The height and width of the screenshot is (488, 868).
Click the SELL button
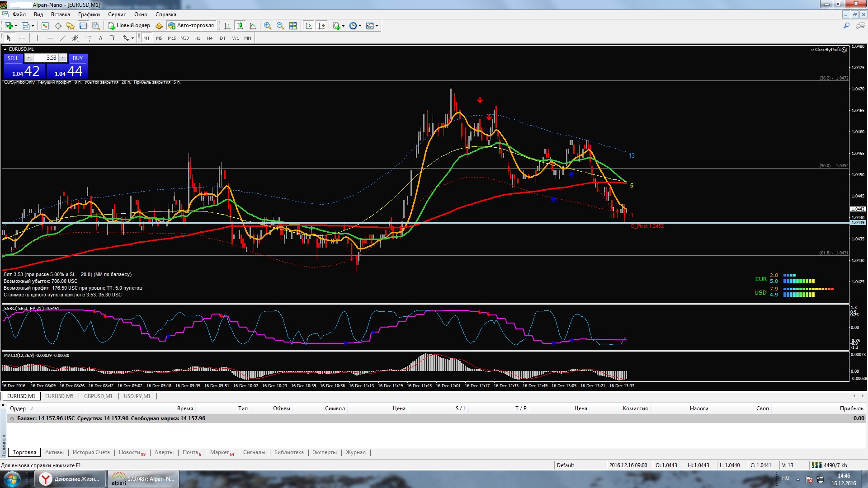(x=13, y=58)
